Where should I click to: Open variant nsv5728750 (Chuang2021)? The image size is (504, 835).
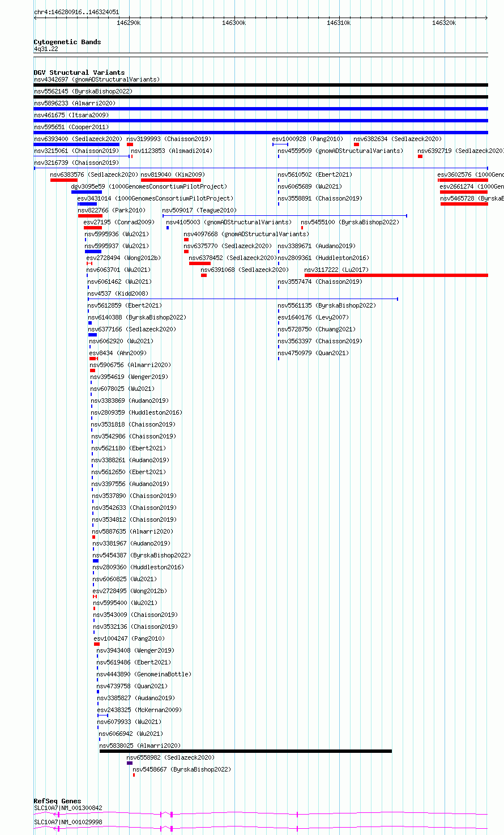[x=317, y=329]
